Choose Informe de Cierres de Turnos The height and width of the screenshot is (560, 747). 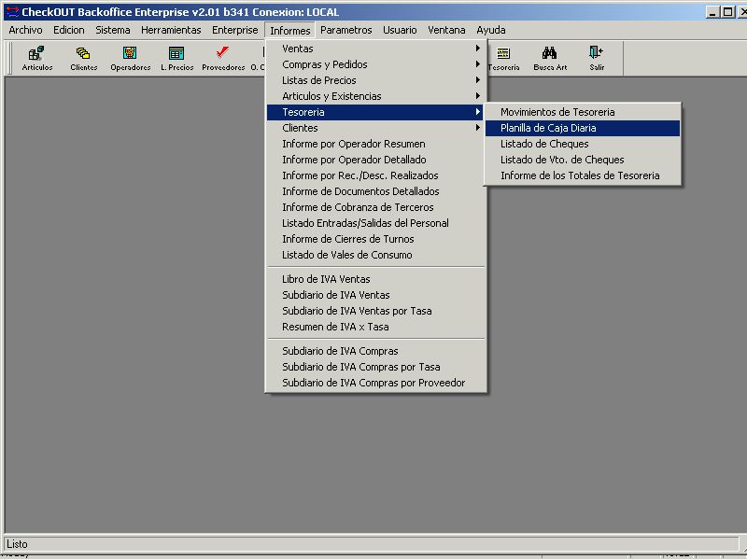(376, 239)
